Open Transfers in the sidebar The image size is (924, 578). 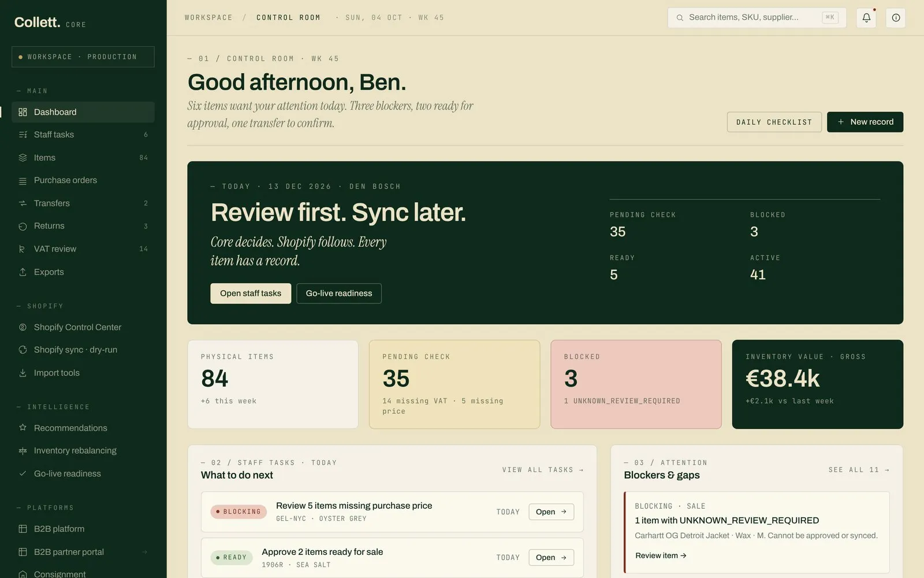tap(83, 203)
